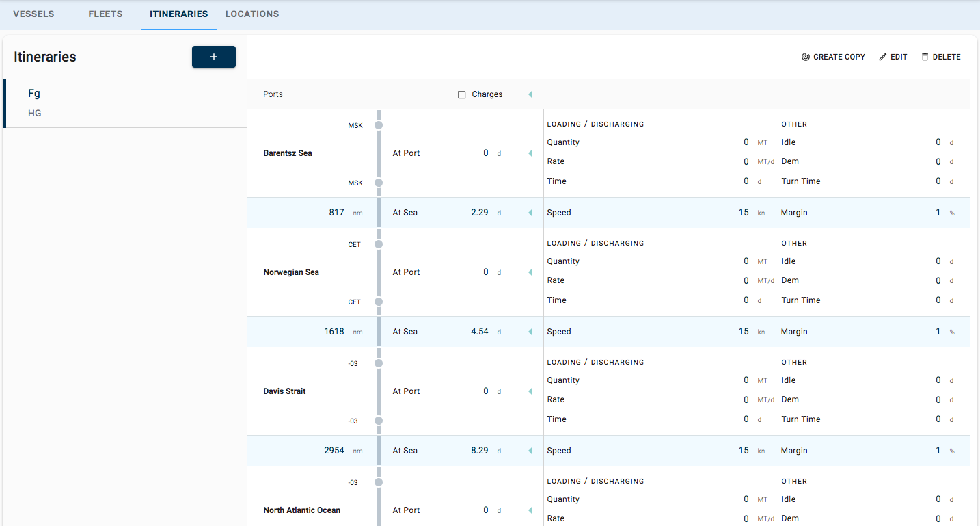Collapse the 817 nm At Sea leg details
This screenshot has width=980, height=526.
coord(530,212)
